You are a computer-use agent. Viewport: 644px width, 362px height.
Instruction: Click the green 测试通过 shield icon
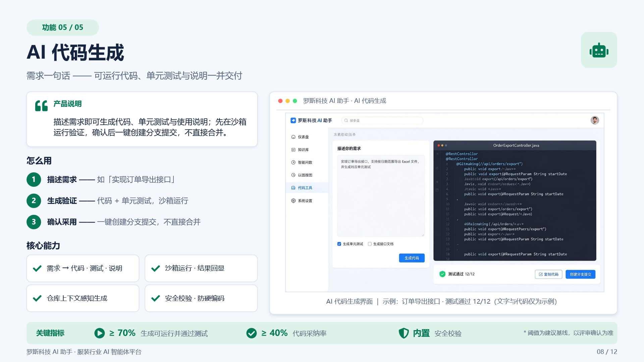pos(442,274)
